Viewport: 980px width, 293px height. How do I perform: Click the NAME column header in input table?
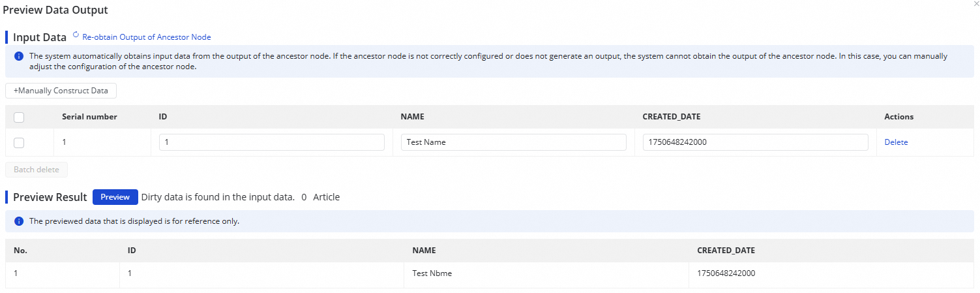tap(412, 117)
